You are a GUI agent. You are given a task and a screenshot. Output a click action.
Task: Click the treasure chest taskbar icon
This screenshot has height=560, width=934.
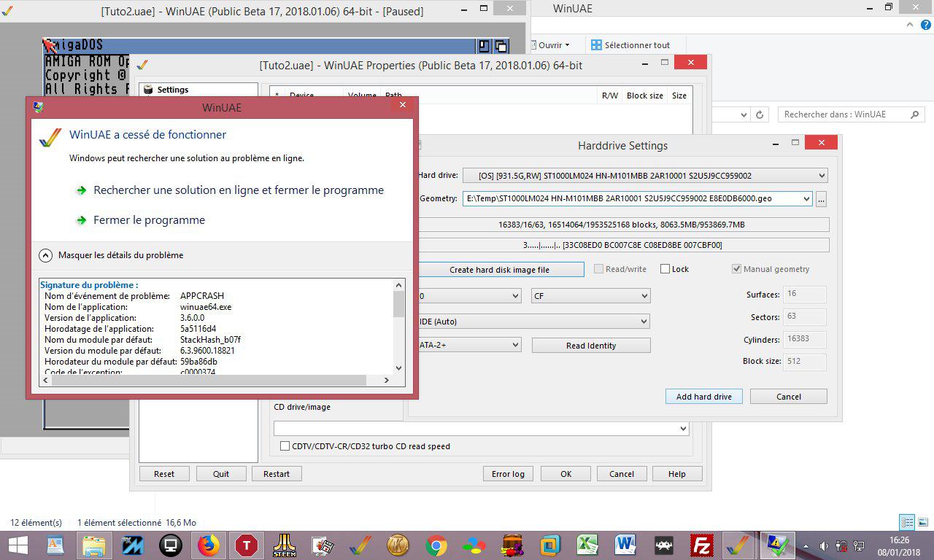coord(512,545)
